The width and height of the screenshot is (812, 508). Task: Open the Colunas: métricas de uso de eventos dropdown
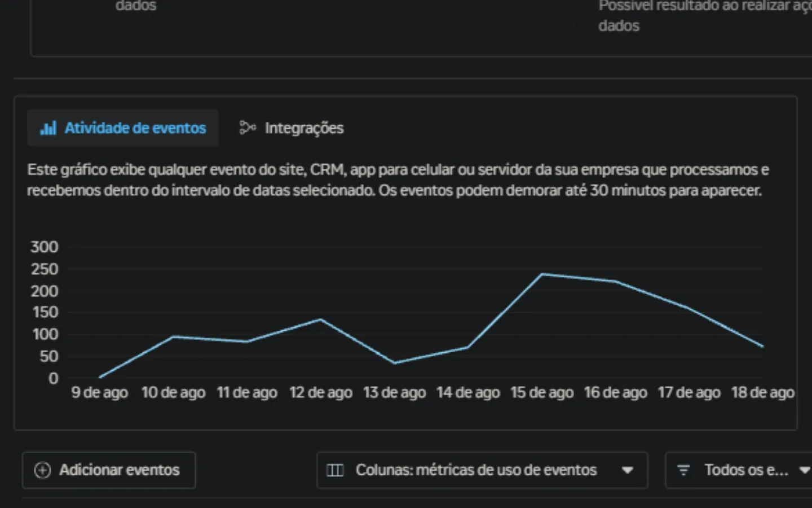click(482, 470)
